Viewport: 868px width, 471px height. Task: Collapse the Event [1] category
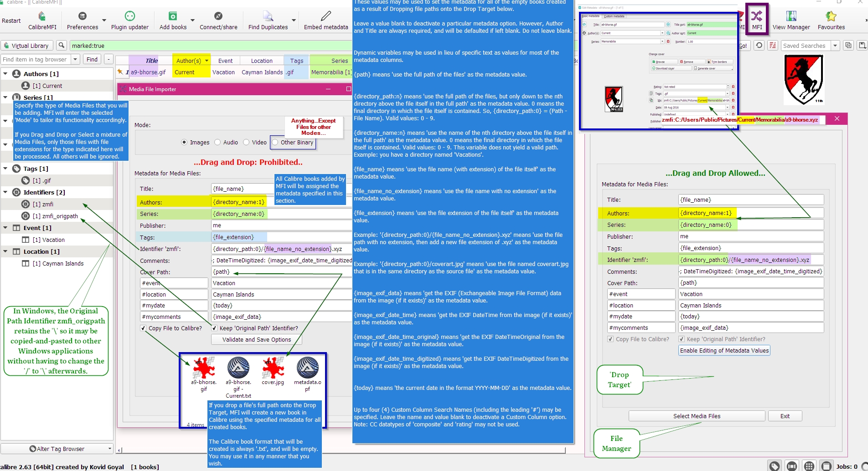click(x=5, y=227)
